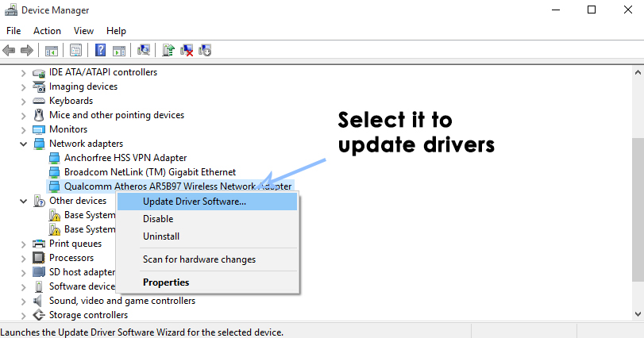Click the show/hide action pane toolbar icon
The image size is (644, 338).
[x=119, y=51]
